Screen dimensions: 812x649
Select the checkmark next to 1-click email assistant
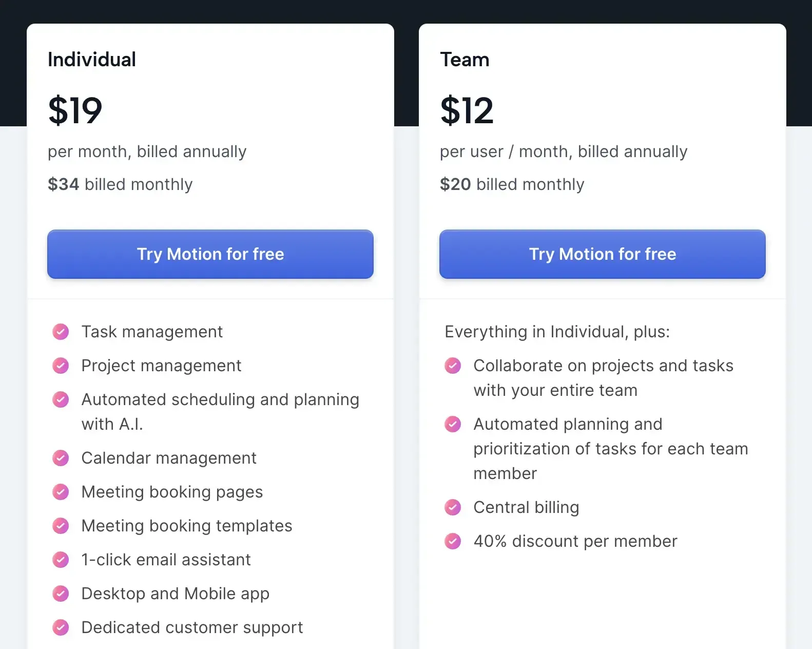[x=61, y=560]
